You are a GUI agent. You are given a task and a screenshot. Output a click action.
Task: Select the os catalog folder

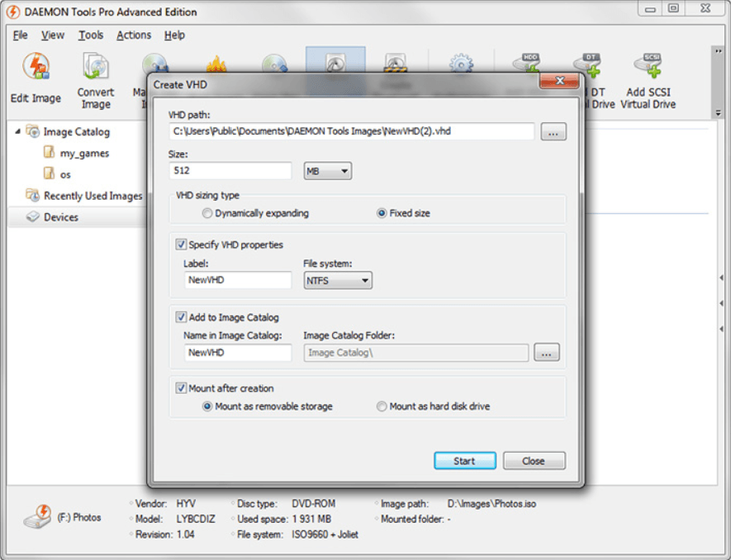pos(57,174)
